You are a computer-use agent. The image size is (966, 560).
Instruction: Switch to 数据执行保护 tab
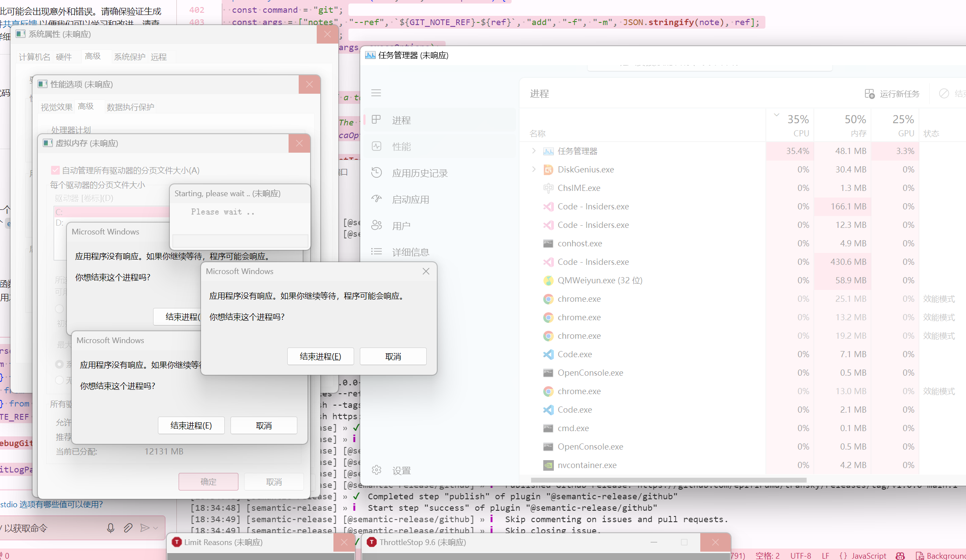[x=130, y=107]
